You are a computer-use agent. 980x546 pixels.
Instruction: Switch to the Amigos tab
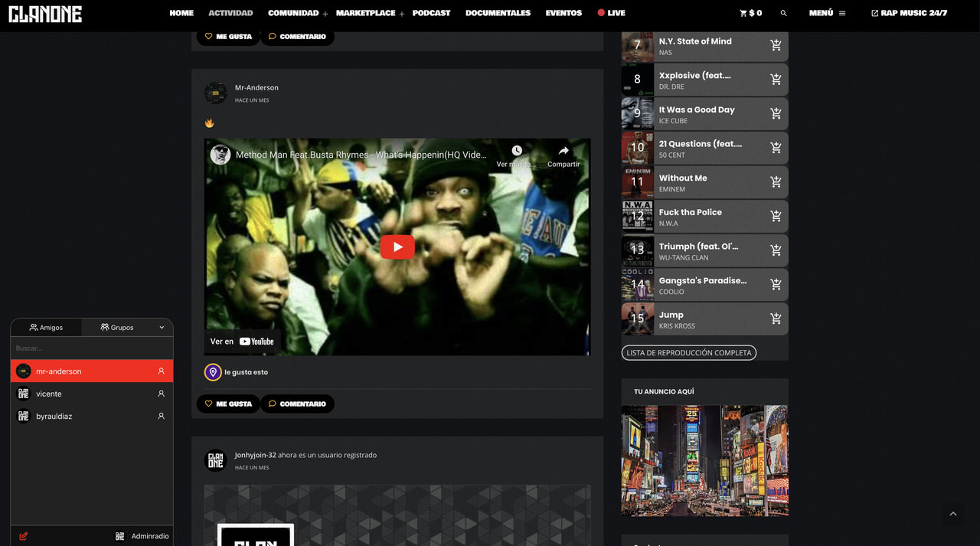(46, 328)
